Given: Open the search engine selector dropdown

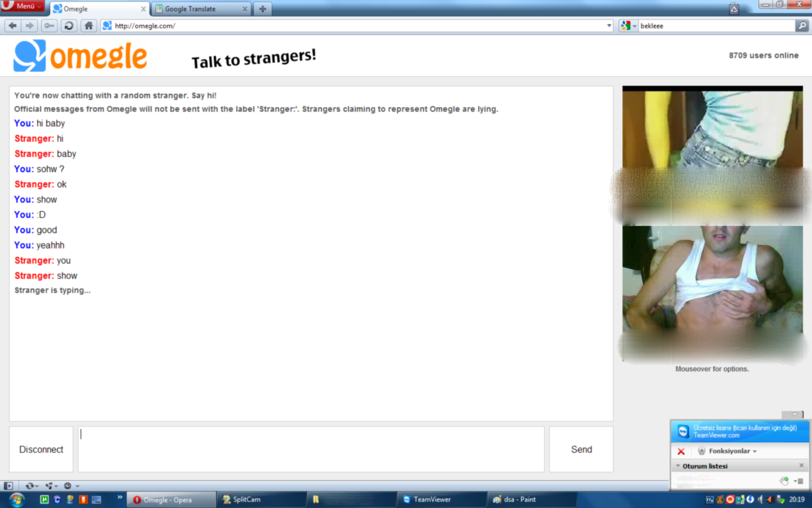Looking at the screenshot, I should click(628, 25).
